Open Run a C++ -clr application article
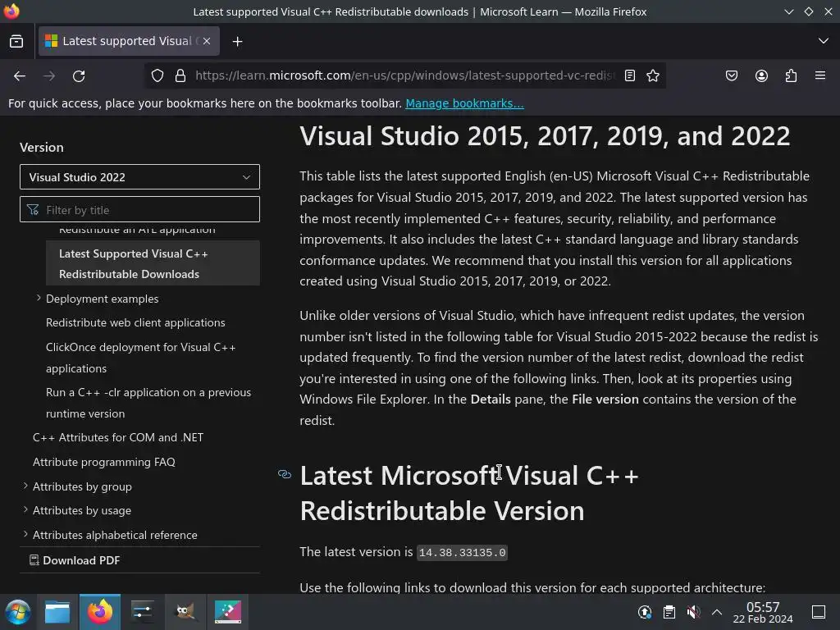This screenshot has height=630, width=840. pyautogui.click(x=148, y=403)
